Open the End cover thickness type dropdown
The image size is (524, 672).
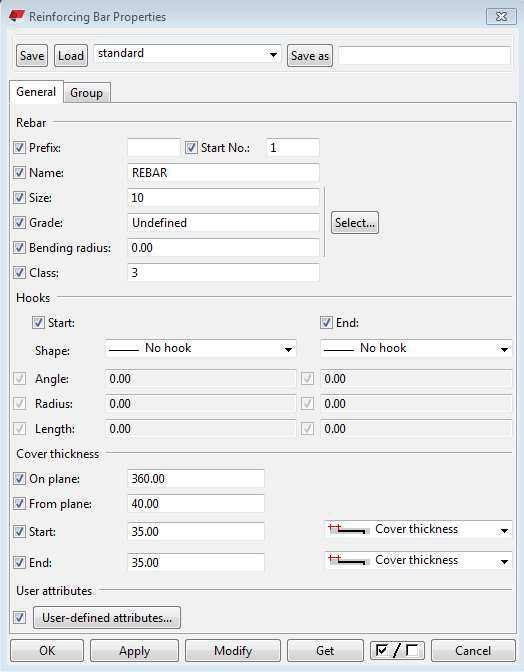pos(504,561)
